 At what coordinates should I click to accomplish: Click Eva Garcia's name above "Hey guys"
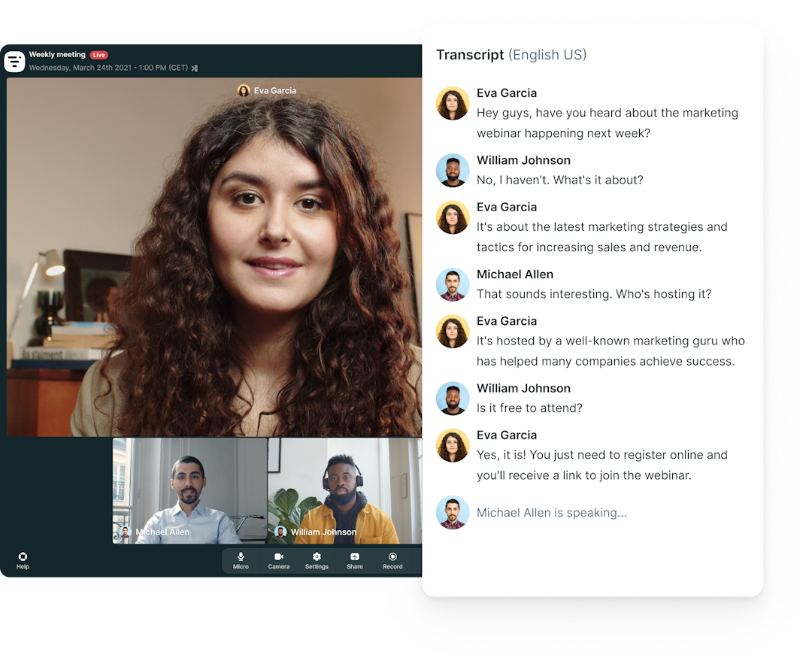pos(507,93)
